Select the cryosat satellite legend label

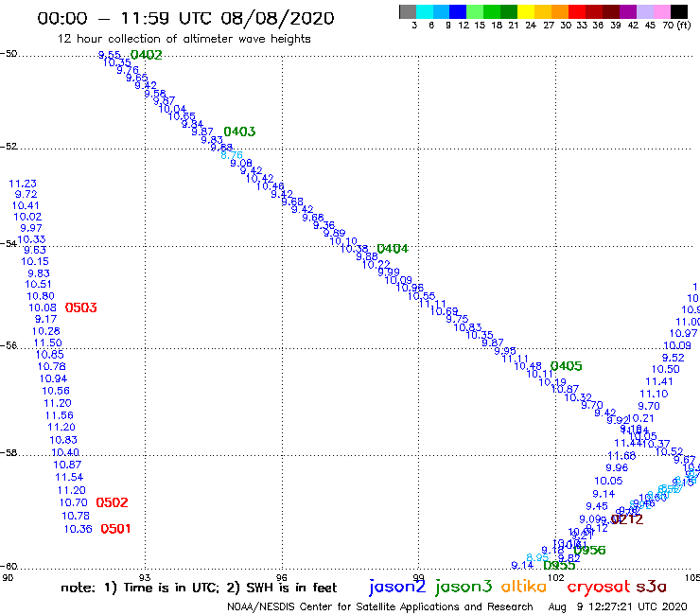598,587
